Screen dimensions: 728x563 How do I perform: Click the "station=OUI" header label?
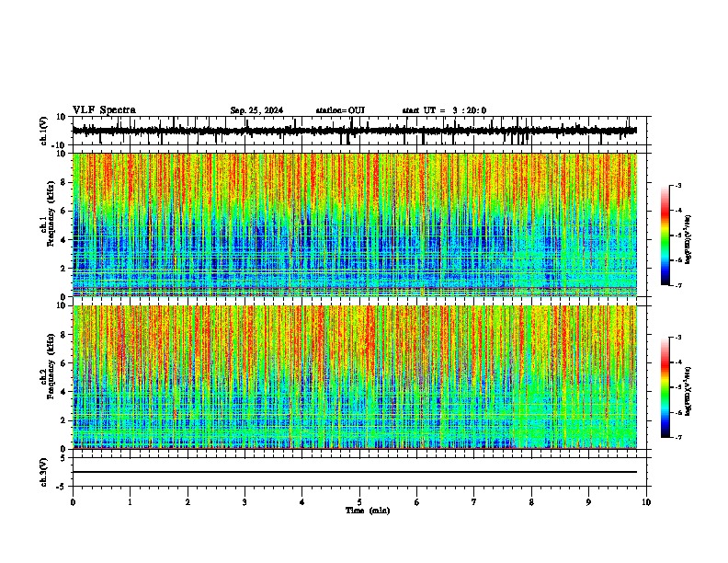tap(340, 110)
